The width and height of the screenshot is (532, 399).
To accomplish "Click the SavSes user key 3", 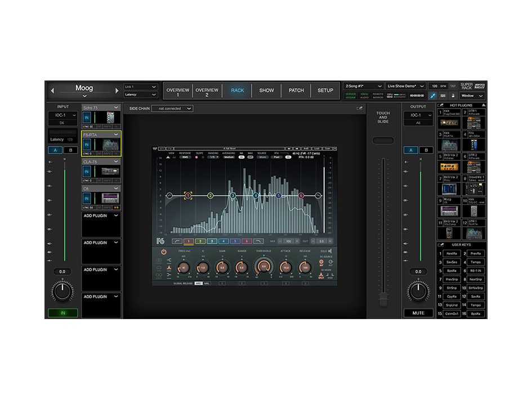I will coord(451,262).
